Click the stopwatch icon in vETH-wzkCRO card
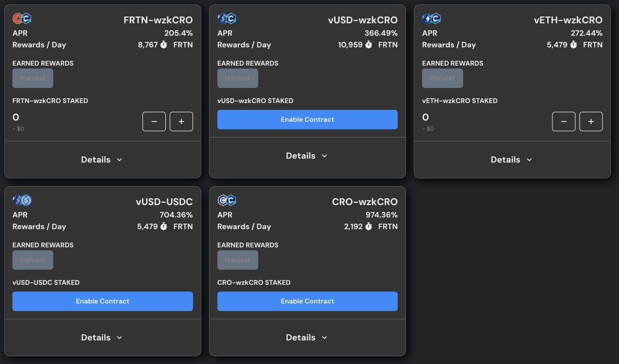 pyautogui.click(x=573, y=45)
